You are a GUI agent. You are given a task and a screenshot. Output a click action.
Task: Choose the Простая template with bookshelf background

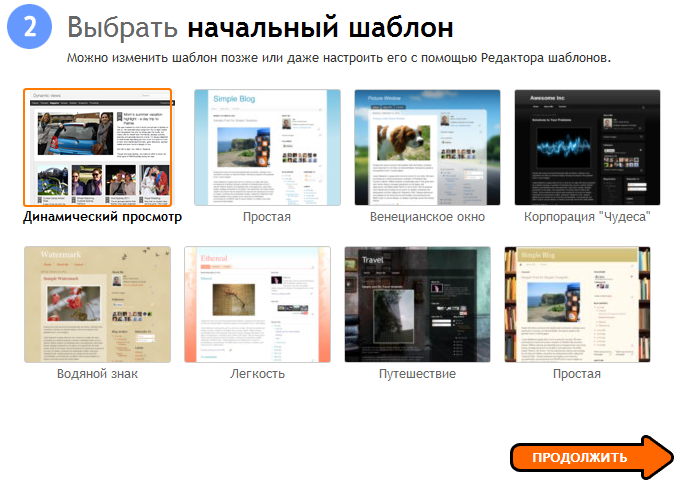click(578, 304)
